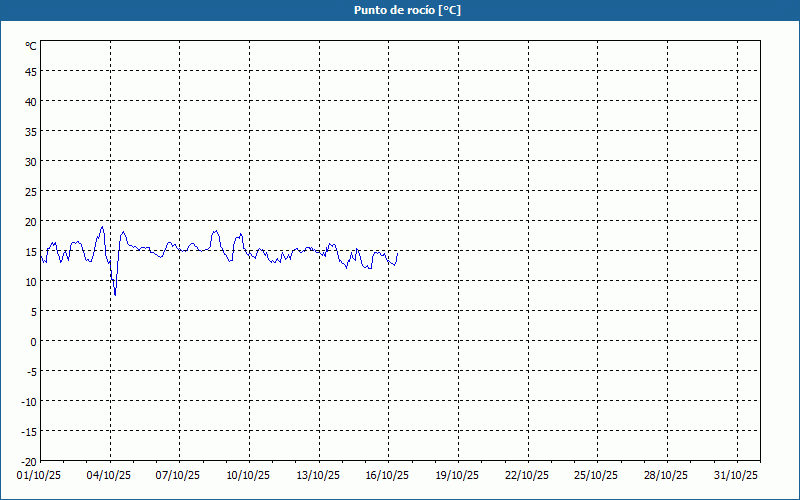
Task: Click the y-axis label 5
Action: point(34,312)
